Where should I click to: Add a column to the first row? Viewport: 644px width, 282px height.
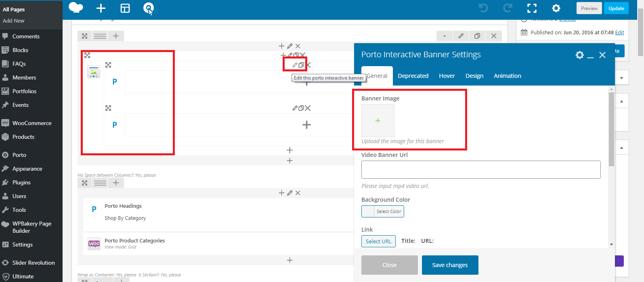click(x=116, y=36)
